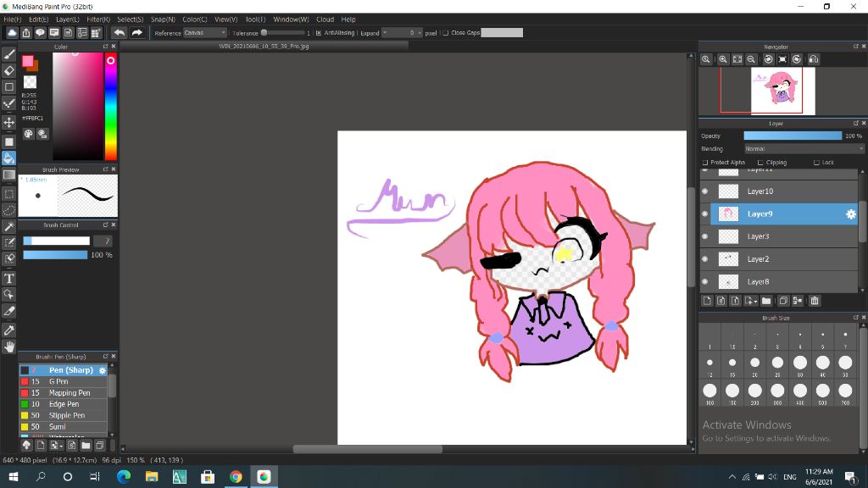Click the brush size value field showing 7
Screen dimensions: 868x488
103,241
